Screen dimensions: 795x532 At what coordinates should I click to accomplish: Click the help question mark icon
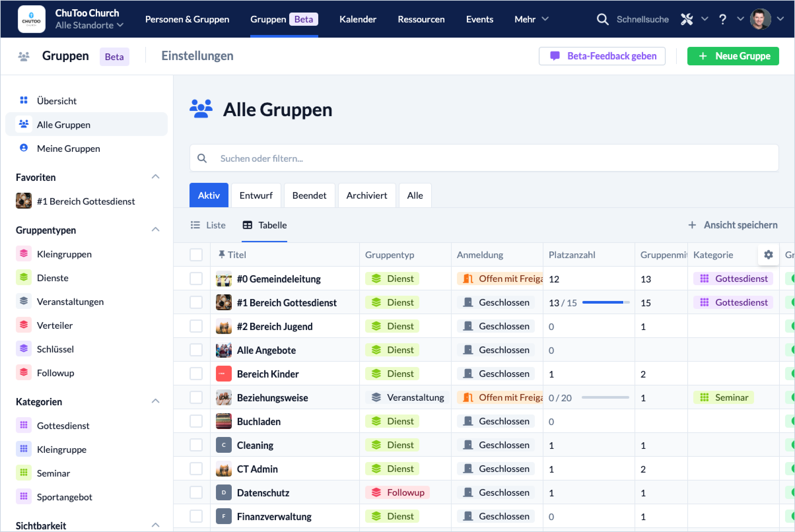pos(722,19)
